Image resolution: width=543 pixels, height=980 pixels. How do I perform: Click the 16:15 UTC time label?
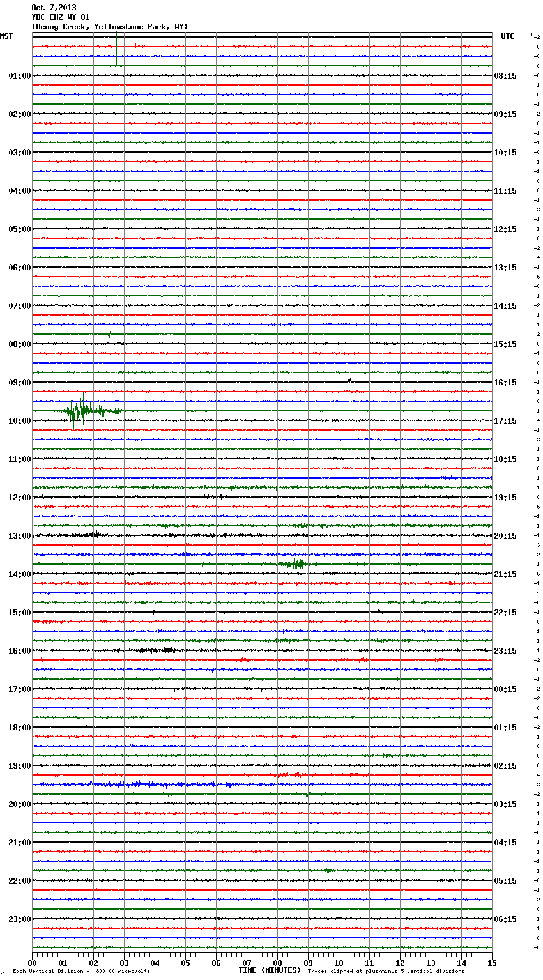505,383
